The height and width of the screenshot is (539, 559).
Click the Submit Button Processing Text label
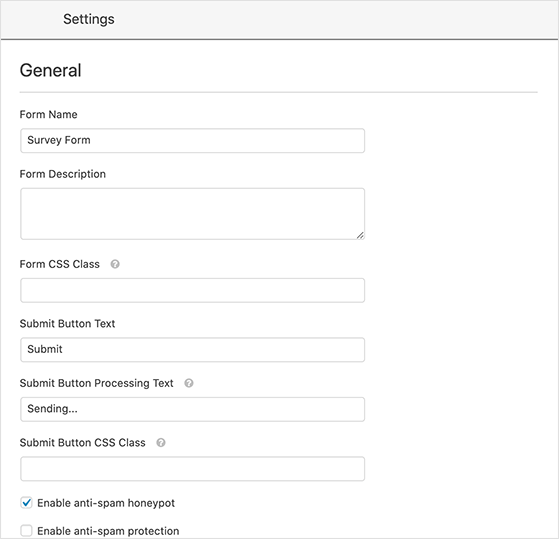(97, 383)
